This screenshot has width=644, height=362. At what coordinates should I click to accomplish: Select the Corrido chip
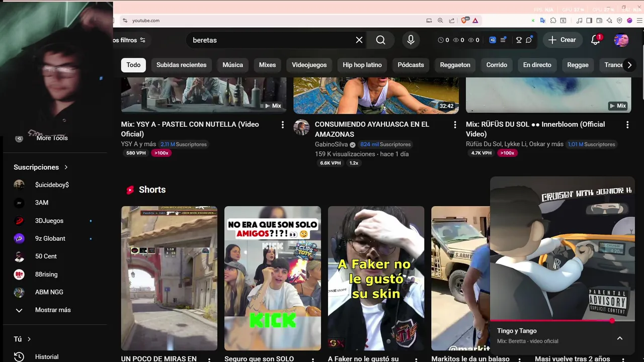(497, 65)
